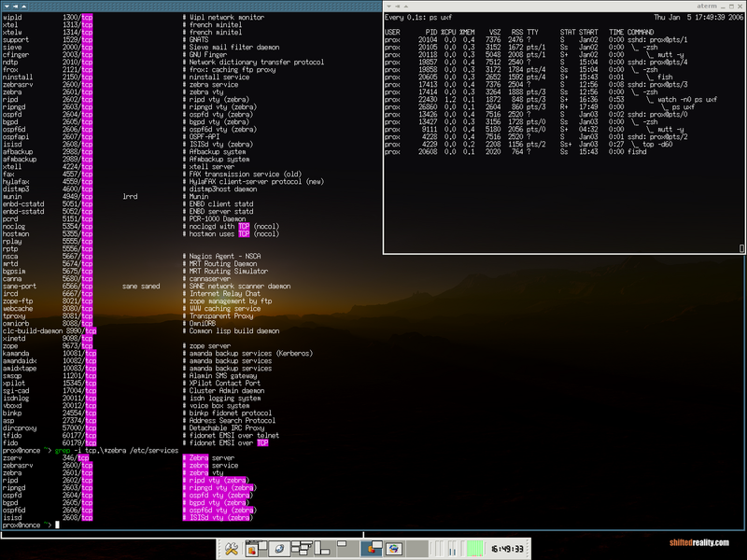
Task: Click the fishd process entry
Action: 637,152
